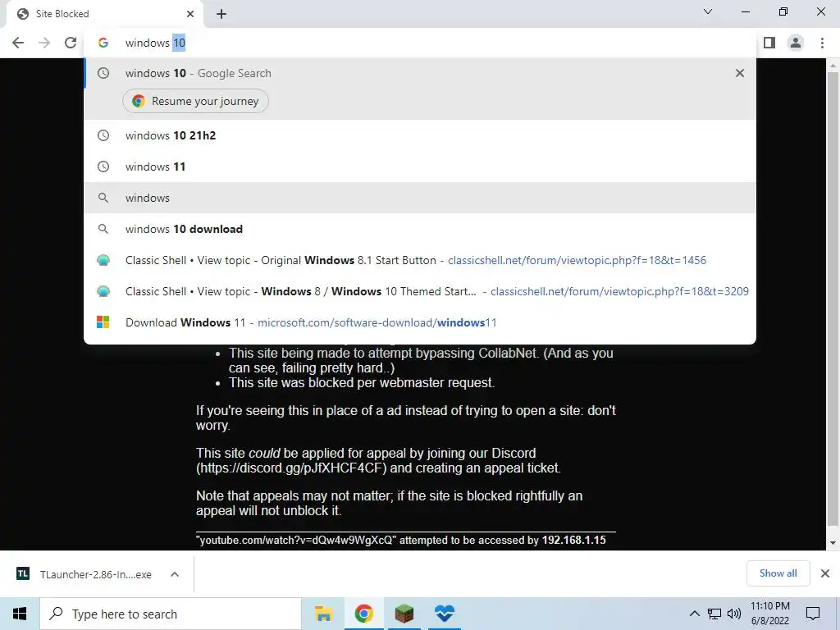Show hidden system tray icons
This screenshot has height=630, width=840.
click(x=694, y=614)
